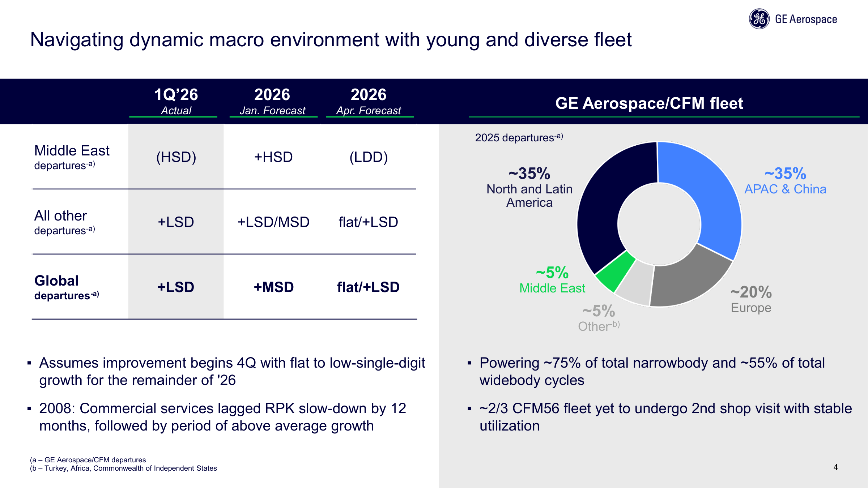Click the "(HSD)" cell for Middle East
This screenshot has height=488, width=868.
pyautogui.click(x=176, y=157)
